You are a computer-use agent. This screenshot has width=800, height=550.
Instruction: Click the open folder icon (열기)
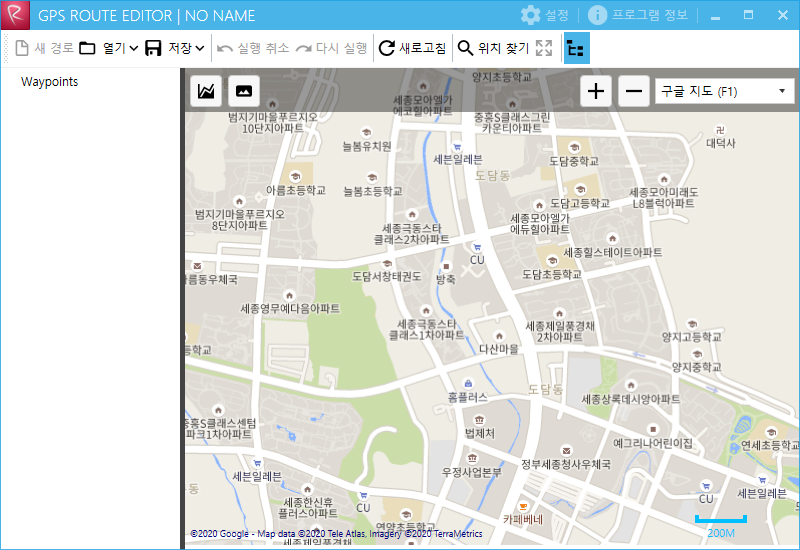pos(87,48)
